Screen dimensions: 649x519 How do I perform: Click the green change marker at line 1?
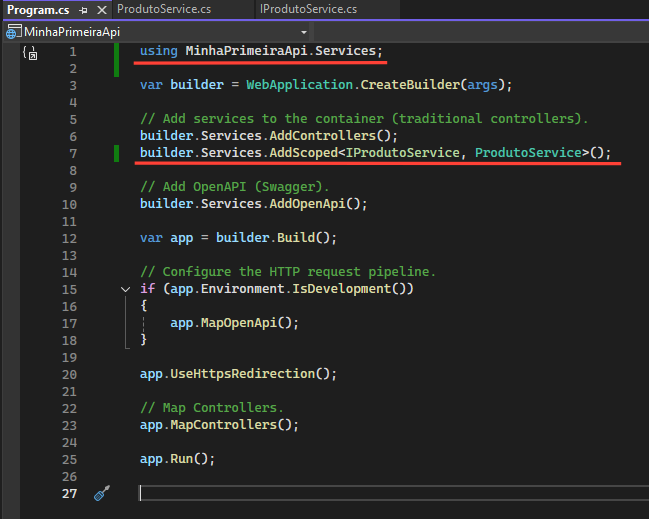tap(117, 52)
